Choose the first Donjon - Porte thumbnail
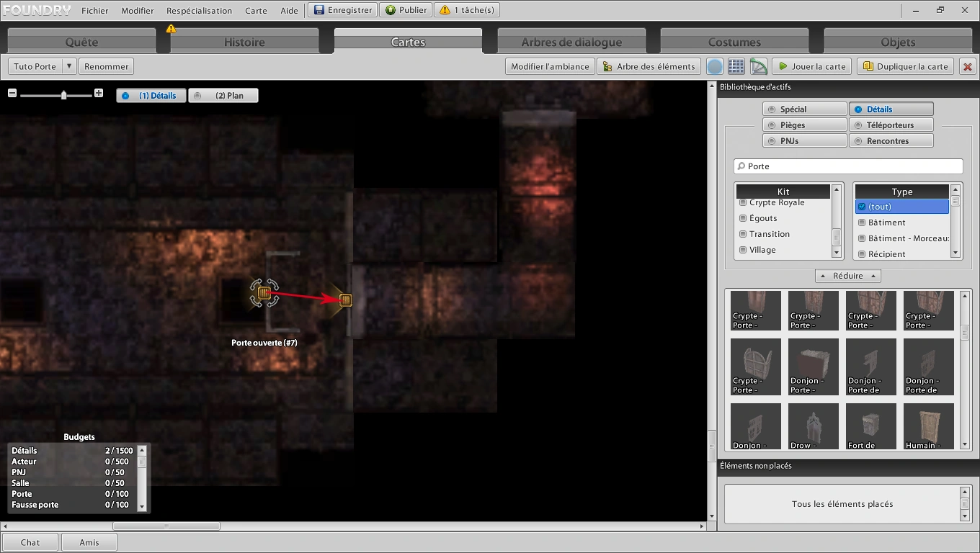The image size is (980, 553). [814, 367]
